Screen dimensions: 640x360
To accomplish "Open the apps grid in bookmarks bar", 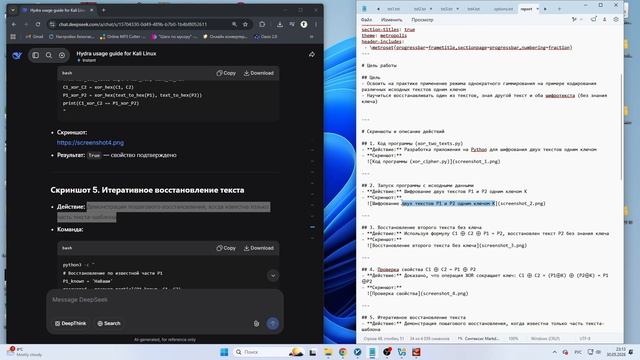I will pos(13,37).
